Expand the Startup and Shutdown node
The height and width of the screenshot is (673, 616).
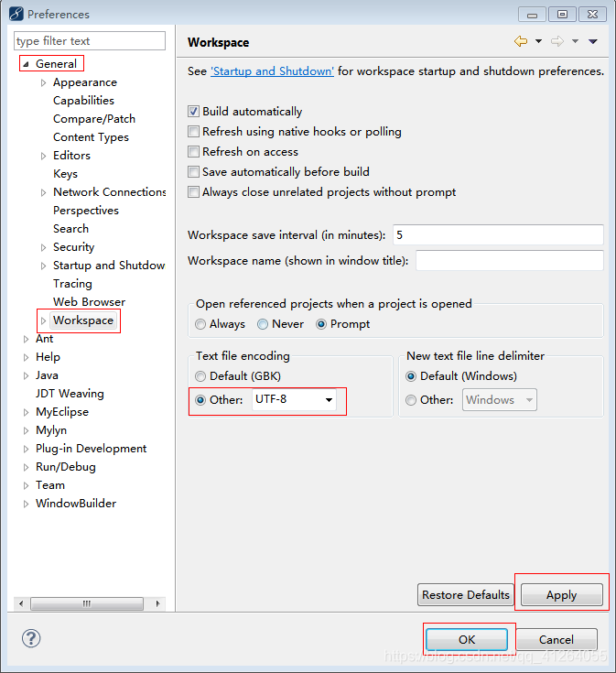[43, 266]
